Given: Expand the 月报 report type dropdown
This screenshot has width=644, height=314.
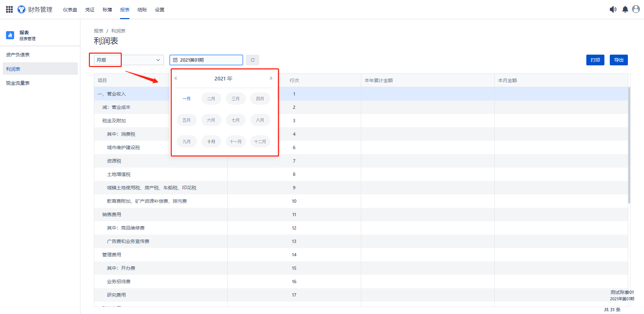Looking at the screenshot, I should pyautogui.click(x=129, y=60).
